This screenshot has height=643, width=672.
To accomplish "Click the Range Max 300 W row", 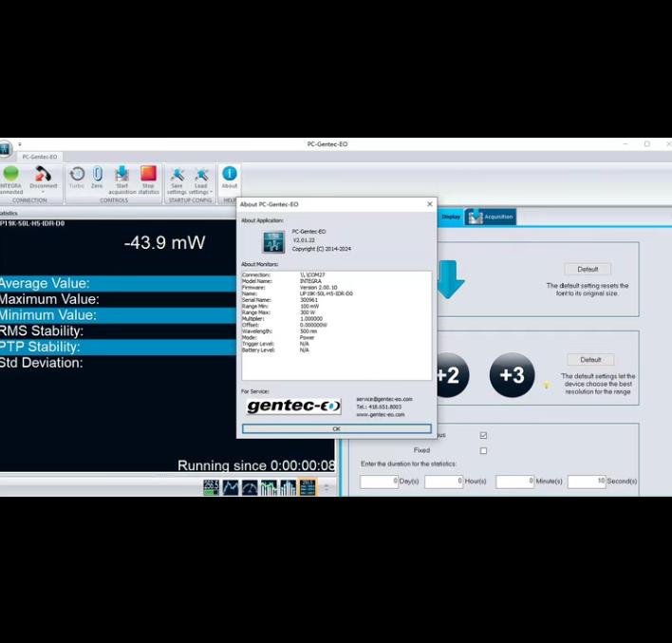I will pos(278,312).
